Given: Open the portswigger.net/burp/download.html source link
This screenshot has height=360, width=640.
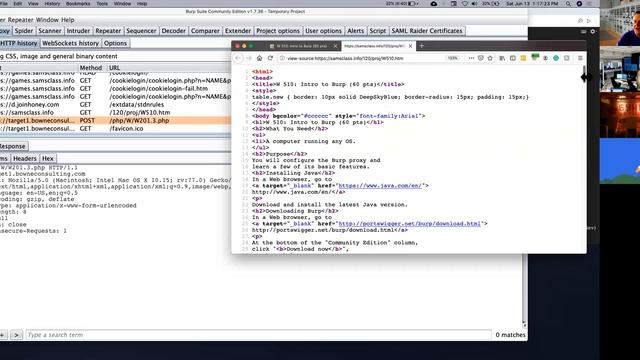Looking at the screenshot, I should [409, 224].
